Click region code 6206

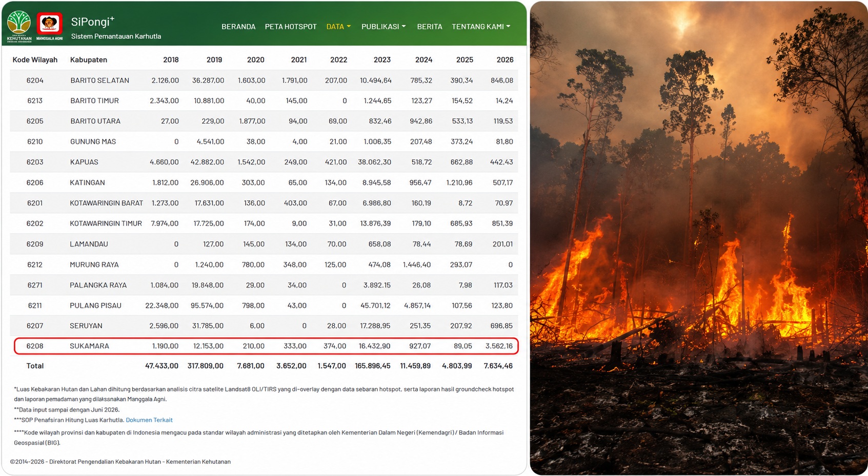click(x=35, y=183)
